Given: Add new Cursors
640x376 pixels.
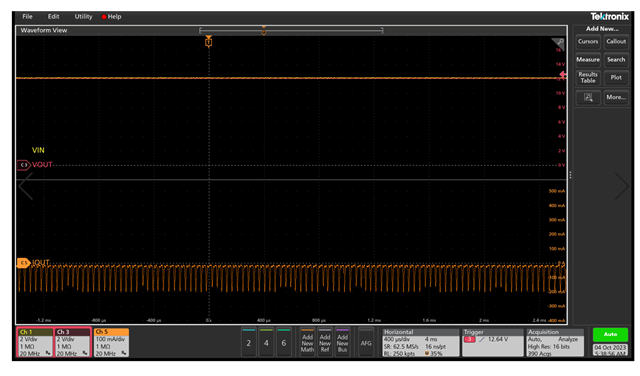Looking at the screenshot, I should pyautogui.click(x=588, y=42).
